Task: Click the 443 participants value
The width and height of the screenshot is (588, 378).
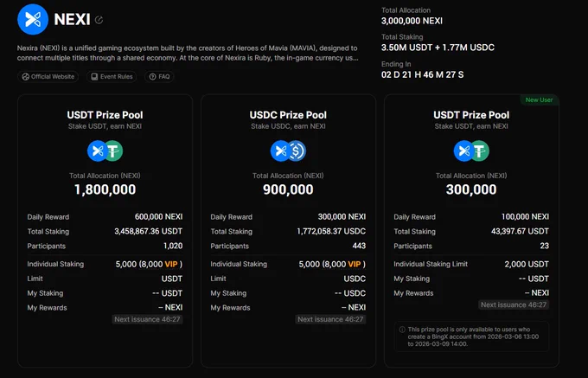Action: pyautogui.click(x=359, y=246)
